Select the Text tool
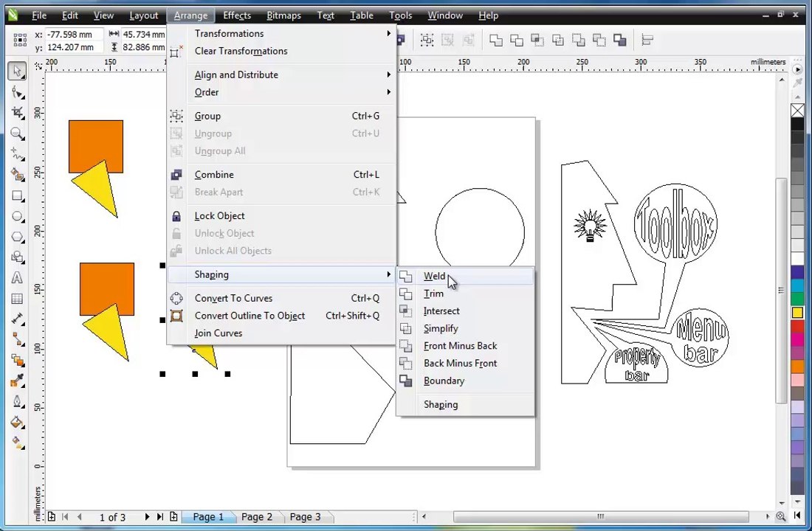This screenshot has width=812, height=531. coord(17,278)
